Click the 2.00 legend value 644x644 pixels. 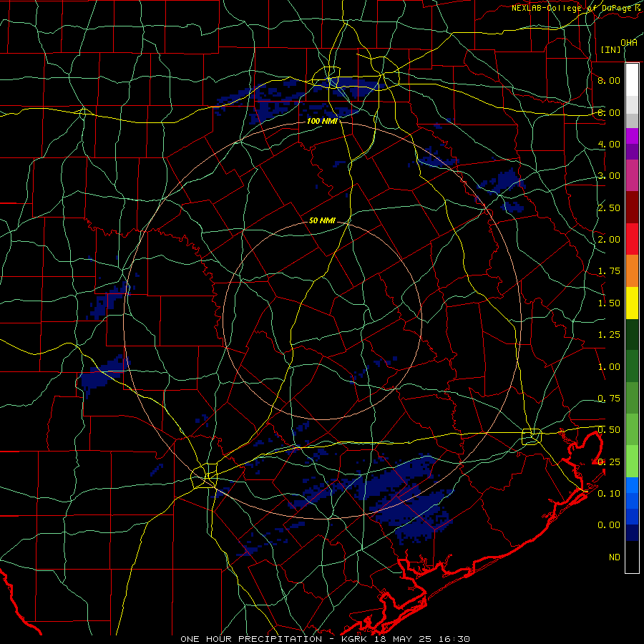[609, 240]
